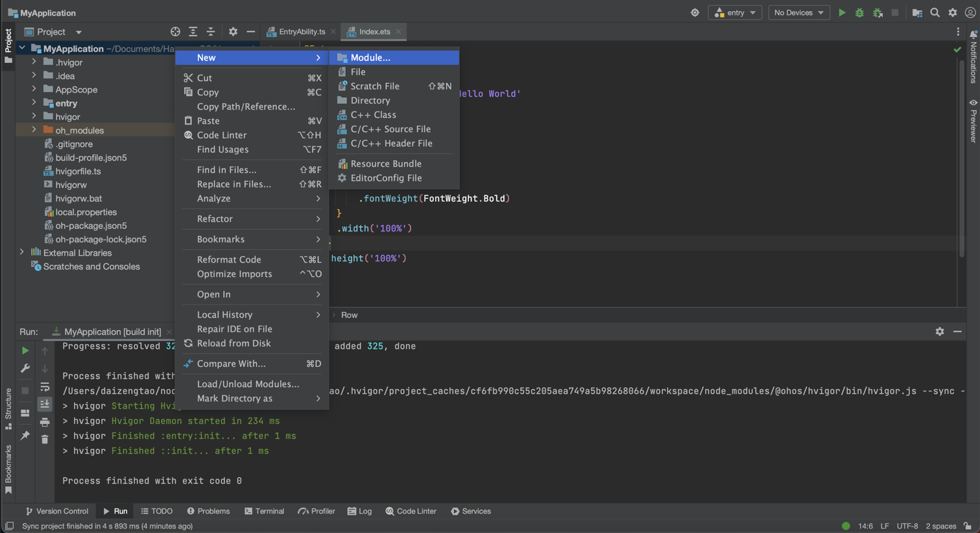Expand the .hvigor folder
Viewport: 980px width, 533px height.
[x=34, y=62]
